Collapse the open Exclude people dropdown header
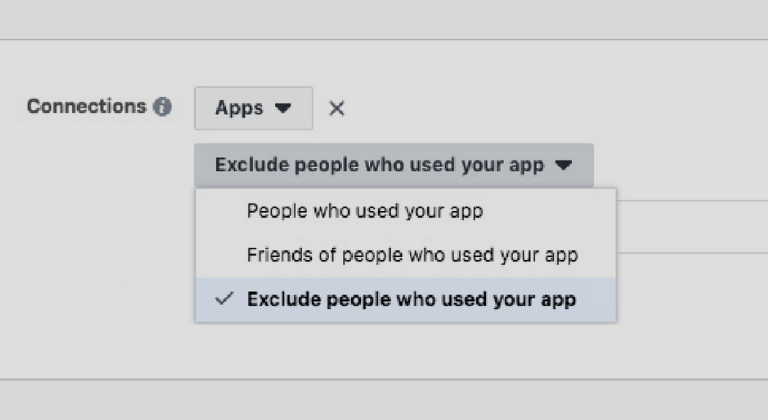This screenshot has width=768, height=420. click(x=393, y=165)
